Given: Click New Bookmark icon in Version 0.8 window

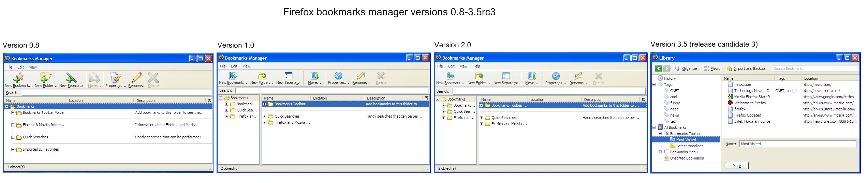Looking at the screenshot, I should coord(18,78).
